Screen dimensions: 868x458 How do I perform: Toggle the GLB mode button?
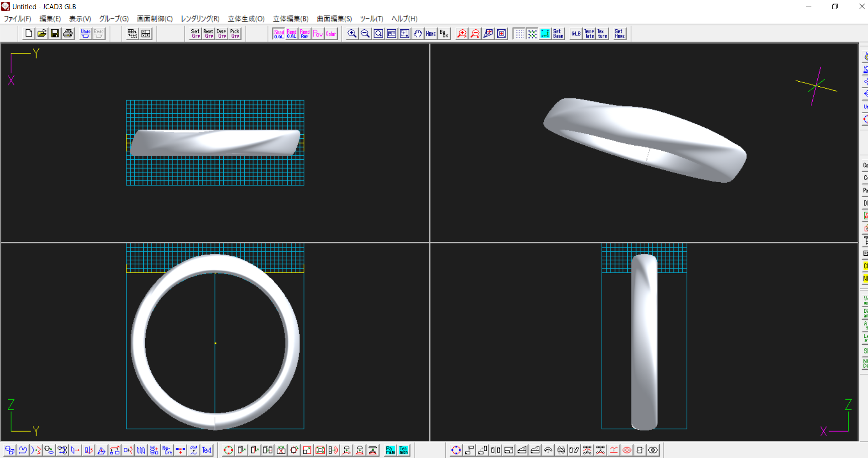(576, 33)
